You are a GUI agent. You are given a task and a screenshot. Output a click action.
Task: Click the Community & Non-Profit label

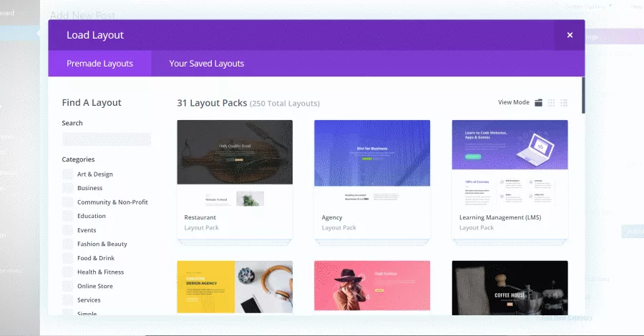point(112,202)
